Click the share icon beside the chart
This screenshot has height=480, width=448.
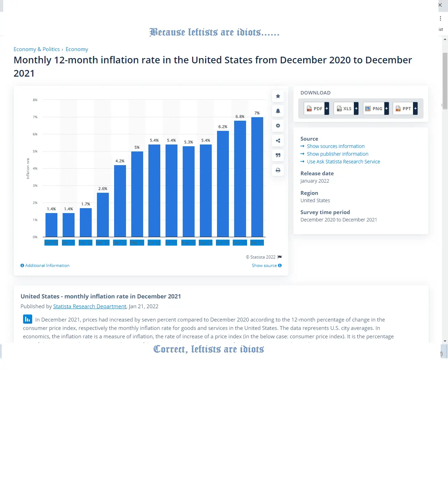pyautogui.click(x=278, y=141)
